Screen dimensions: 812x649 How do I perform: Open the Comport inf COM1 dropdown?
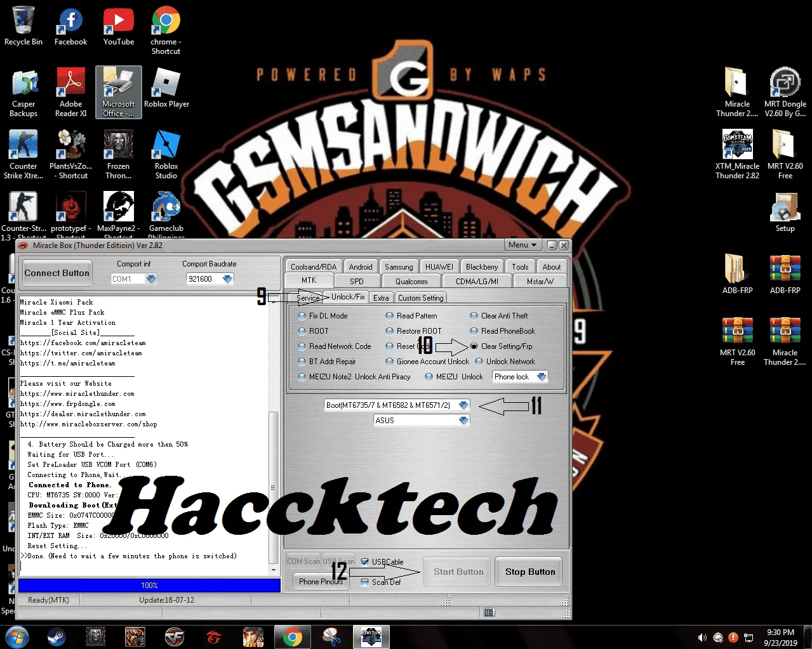click(150, 279)
